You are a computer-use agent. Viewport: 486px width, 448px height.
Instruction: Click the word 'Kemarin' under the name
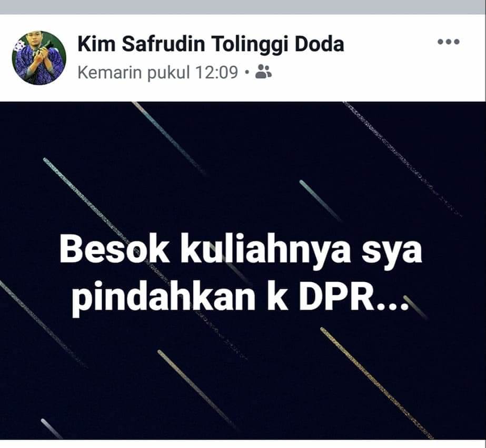110,73
